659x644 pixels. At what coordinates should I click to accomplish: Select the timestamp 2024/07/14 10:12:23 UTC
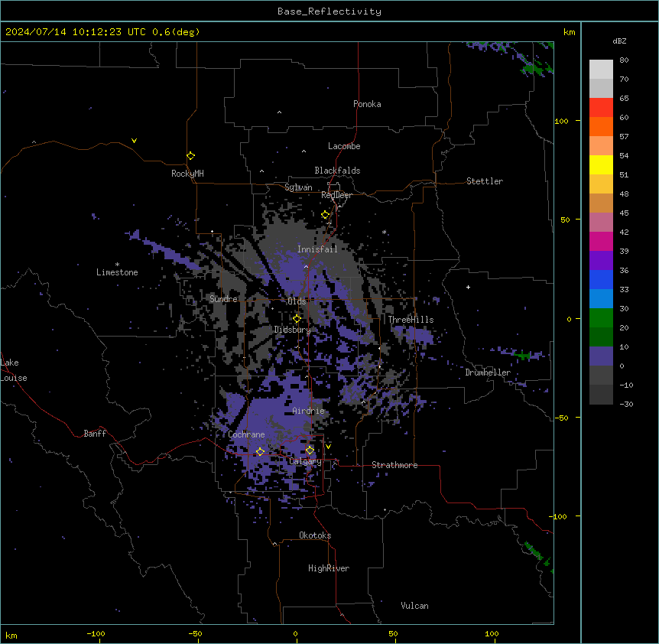76,32
